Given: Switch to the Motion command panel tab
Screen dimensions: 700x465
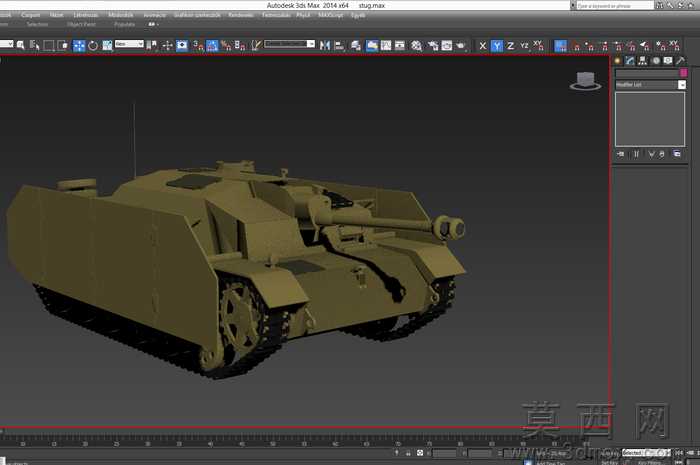Looking at the screenshot, I should (x=655, y=60).
